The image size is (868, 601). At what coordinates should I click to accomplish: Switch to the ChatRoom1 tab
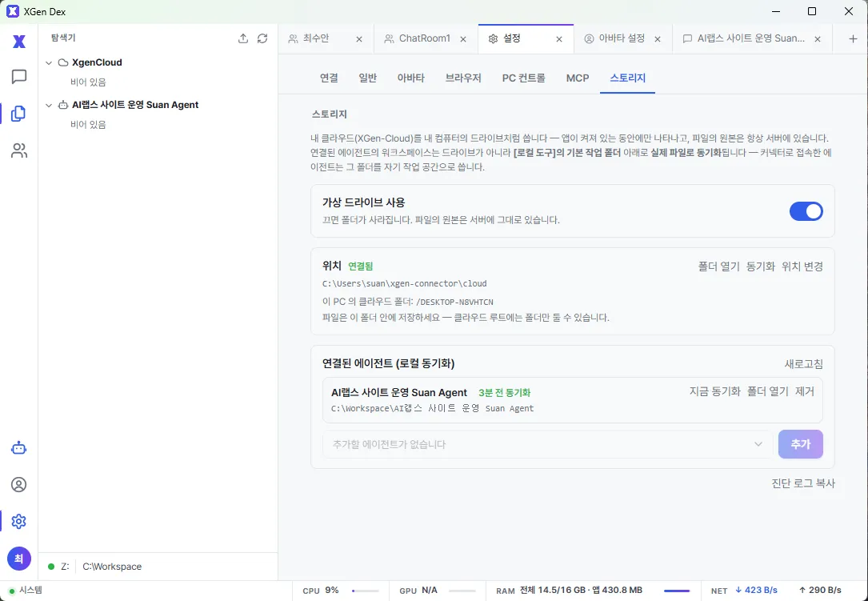pyautogui.click(x=425, y=38)
